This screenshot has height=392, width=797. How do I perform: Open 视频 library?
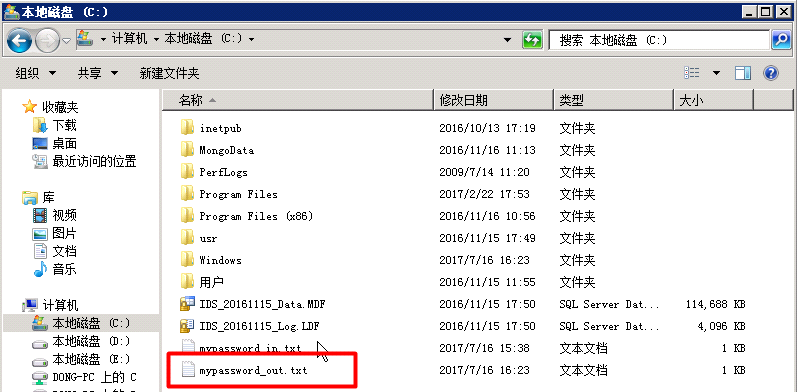point(64,216)
